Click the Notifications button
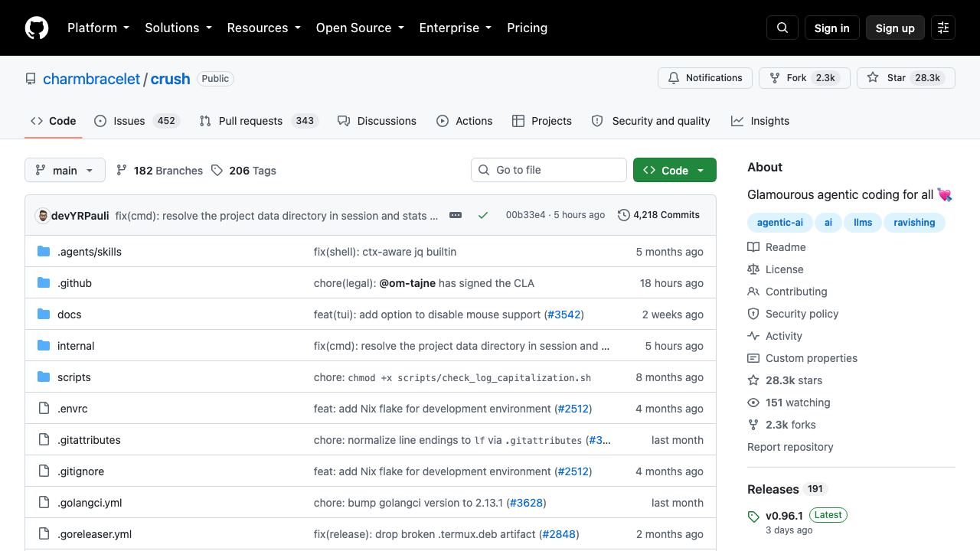Viewport: 980px width, 551px height. (x=705, y=78)
